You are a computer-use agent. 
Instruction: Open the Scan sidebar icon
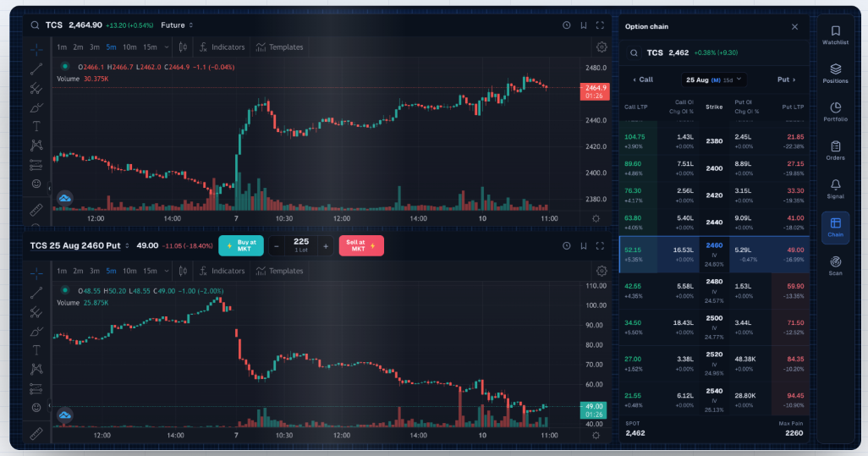coord(835,266)
